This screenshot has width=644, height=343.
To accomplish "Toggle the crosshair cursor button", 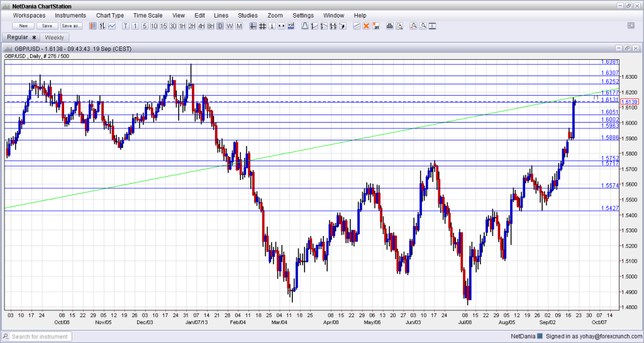I will pos(253,26).
